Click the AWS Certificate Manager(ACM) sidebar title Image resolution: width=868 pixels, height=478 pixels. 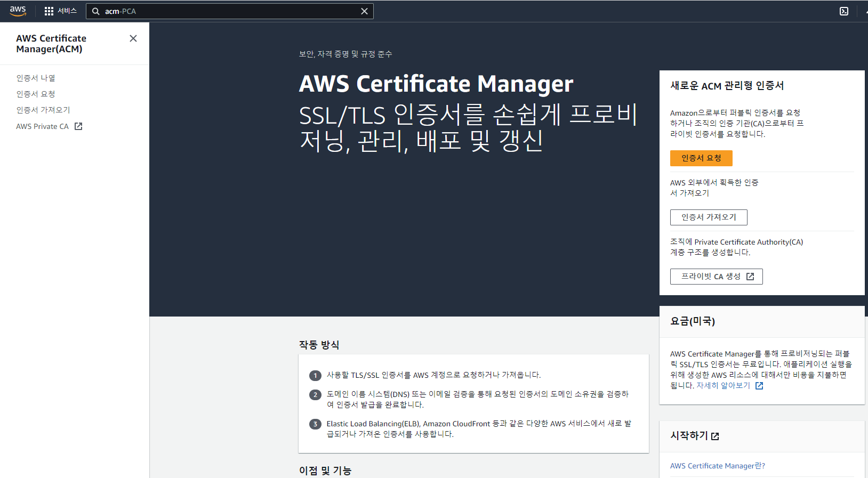[51, 44]
